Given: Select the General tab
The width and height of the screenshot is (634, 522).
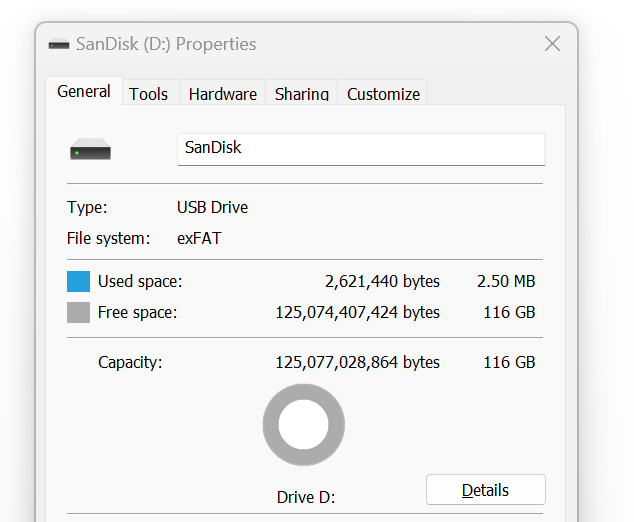Looking at the screenshot, I should [x=84, y=91].
